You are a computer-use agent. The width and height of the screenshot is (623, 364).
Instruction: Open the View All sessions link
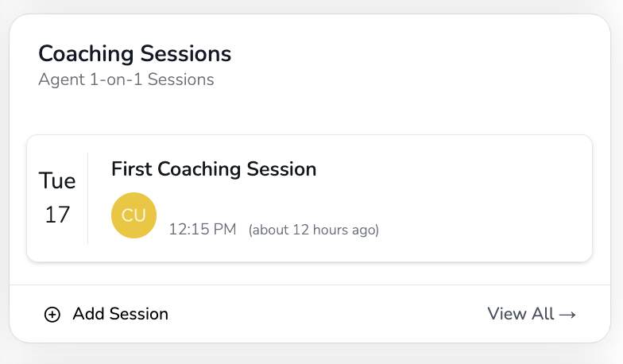pyautogui.click(x=531, y=314)
